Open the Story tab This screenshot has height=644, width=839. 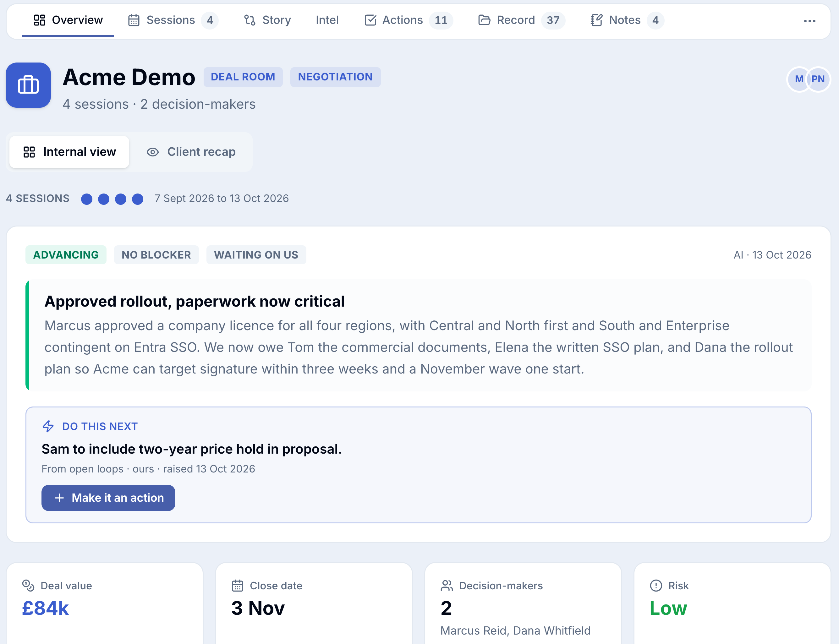pyautogui.click(x=267, y=20)
